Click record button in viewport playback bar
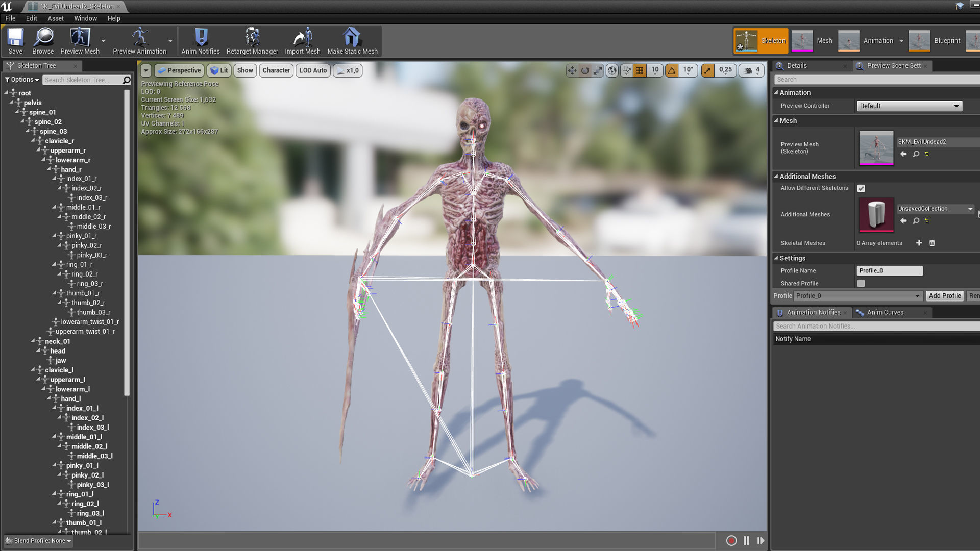This screenshot has width=980, height=551. pos(731,540)
